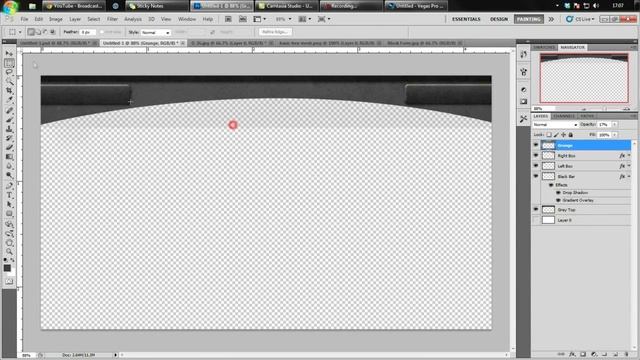640x360 pixels.
Task: Collapse Black Bar layer effects arrow
Action: (629, 177)
